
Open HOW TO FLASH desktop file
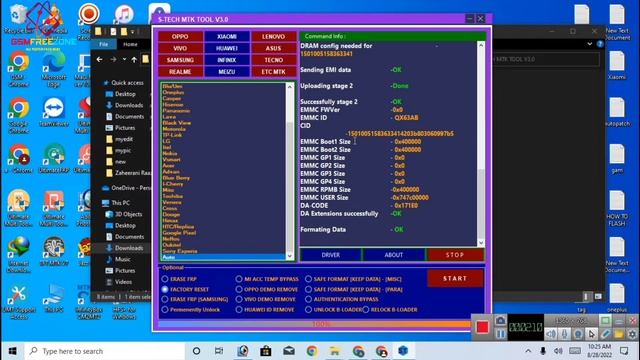tap(617, 209)
